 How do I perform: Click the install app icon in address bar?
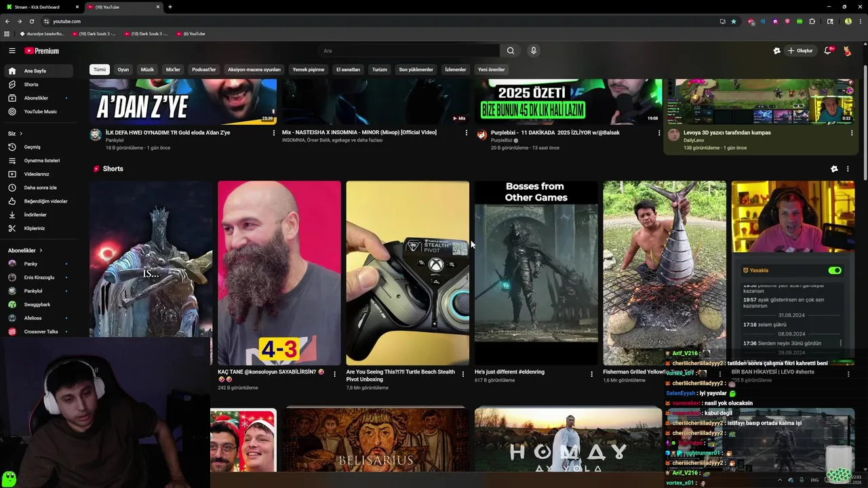(x=722, y=21)
